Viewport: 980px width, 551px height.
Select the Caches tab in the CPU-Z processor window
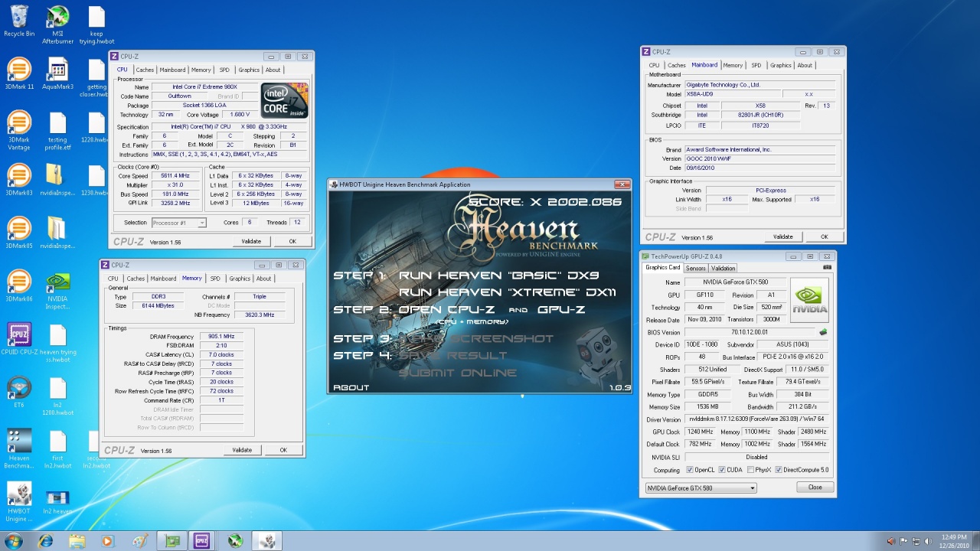pyautogui.click(x=145, y=70)
